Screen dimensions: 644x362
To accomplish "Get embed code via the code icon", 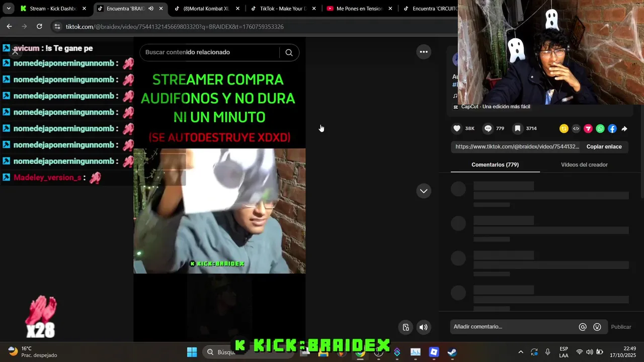I will [x=576, y=129].
